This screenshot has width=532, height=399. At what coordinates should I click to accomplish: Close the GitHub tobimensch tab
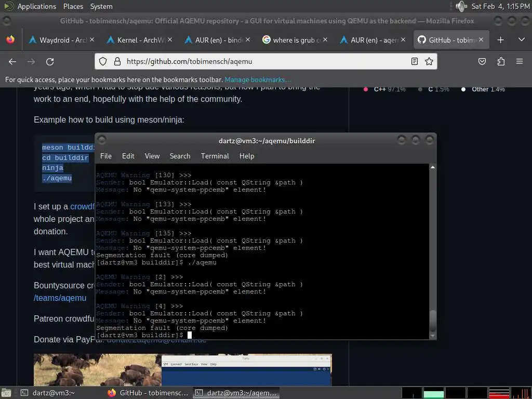481,39
